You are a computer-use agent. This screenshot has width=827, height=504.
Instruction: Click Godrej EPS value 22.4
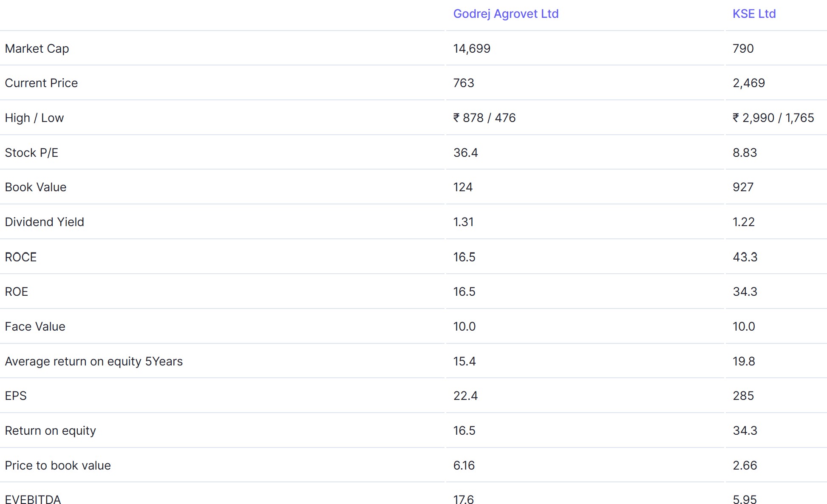[x=465, y=396]
